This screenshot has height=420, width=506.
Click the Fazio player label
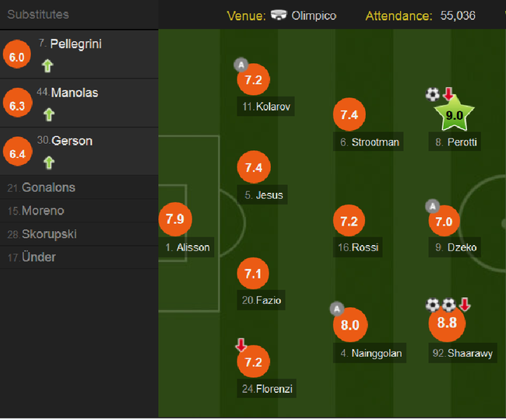pyautogui.click(x=261, y=300)
